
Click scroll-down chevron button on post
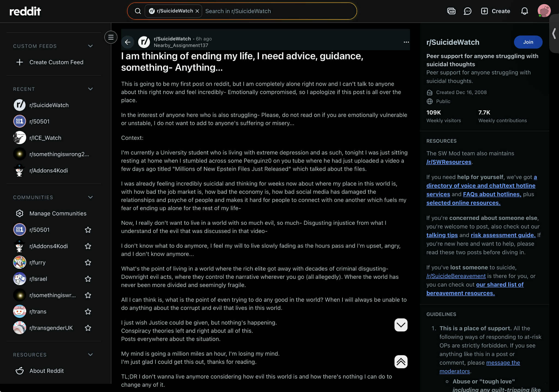tap(401, 325)
